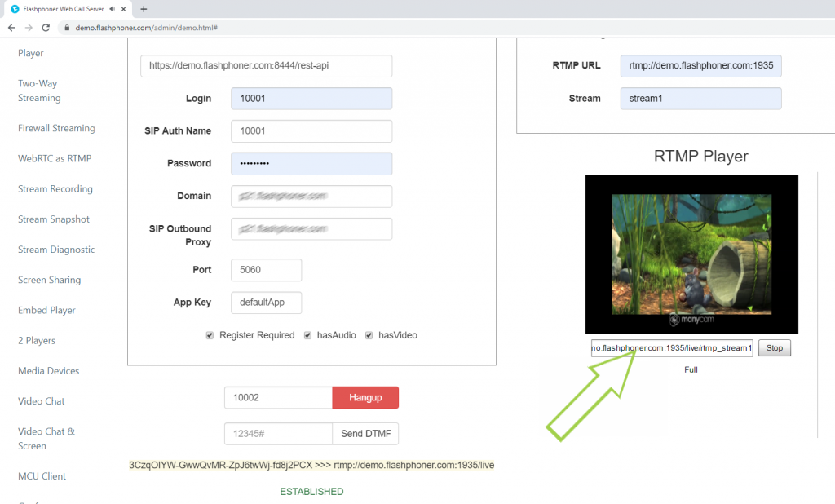Open Video Chat example

coord(42,402)
